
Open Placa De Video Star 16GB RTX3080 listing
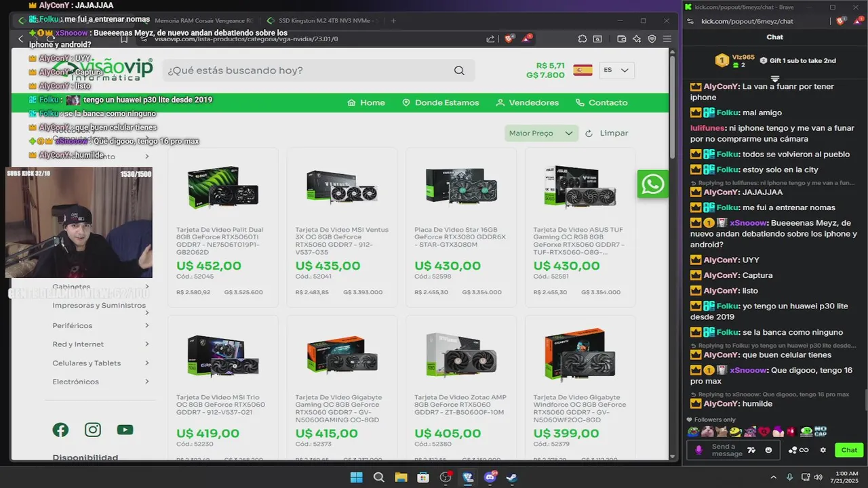(460, 237)
